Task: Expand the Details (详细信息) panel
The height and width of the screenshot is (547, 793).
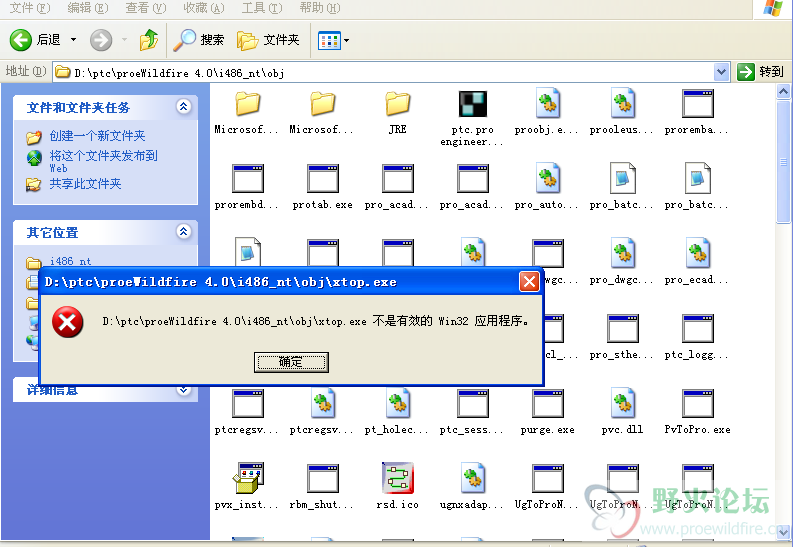Action: pyautogui.click(x=184, y=389)
